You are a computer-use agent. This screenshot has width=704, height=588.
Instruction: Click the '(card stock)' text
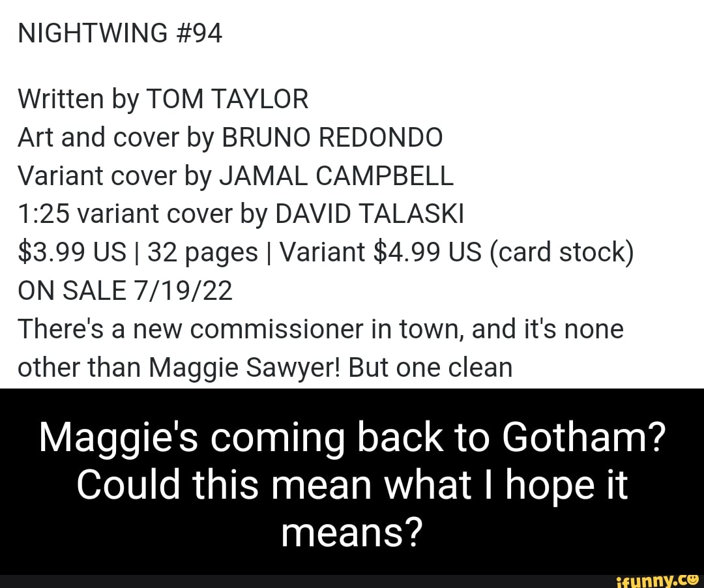click(562, 252)
